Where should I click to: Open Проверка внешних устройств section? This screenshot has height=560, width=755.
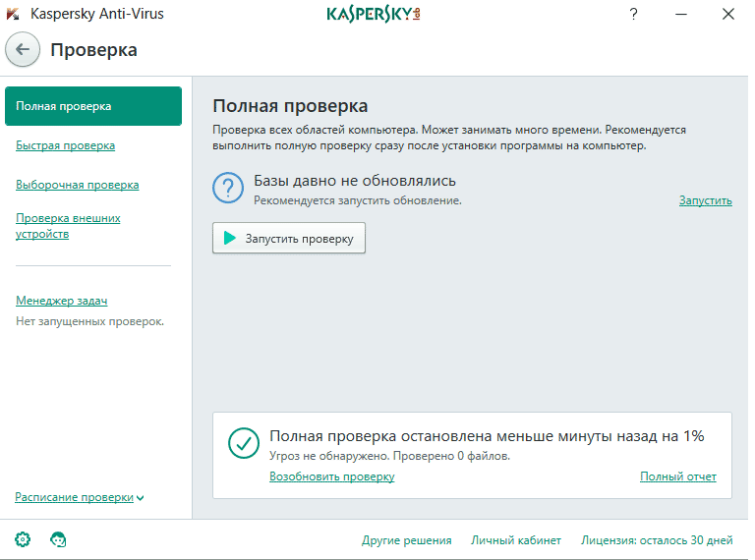(x=68, y=226)
